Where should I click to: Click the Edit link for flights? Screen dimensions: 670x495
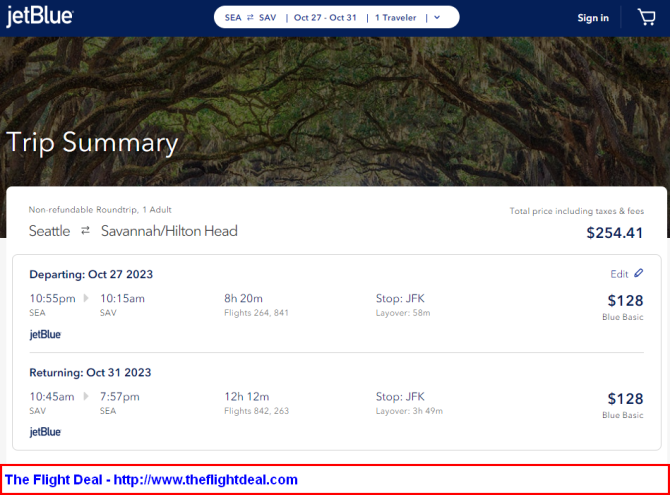click(619, 274)
